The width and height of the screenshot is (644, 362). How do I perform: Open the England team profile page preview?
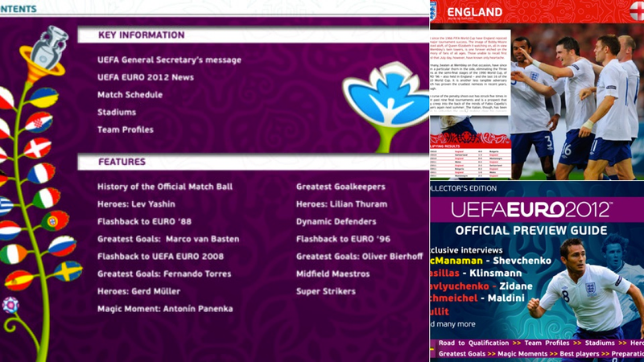pos(537,90)
